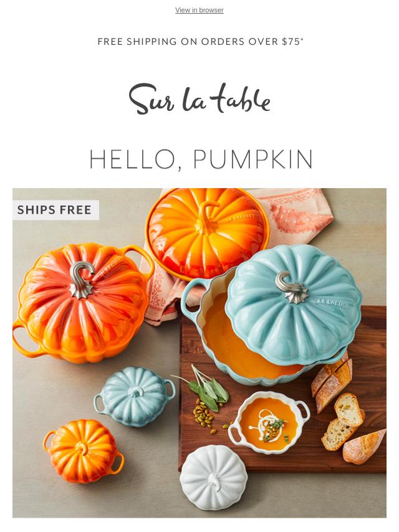The width and height of the screenshot is (399, 532).
Task: Click the Sur la table logo
Action: pyautogui.click(x=199, y=98)
